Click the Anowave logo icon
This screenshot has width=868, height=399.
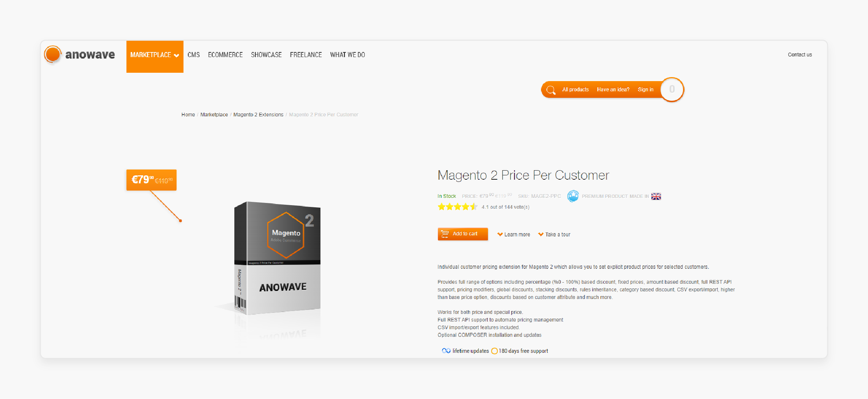pyautogui.click(x=53, y=54)
